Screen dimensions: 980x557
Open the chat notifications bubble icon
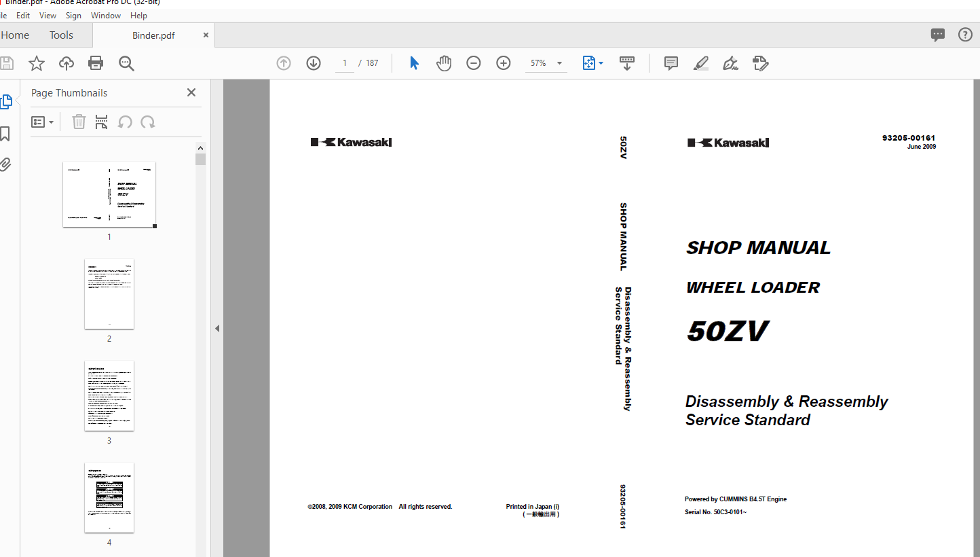[938, 35]
